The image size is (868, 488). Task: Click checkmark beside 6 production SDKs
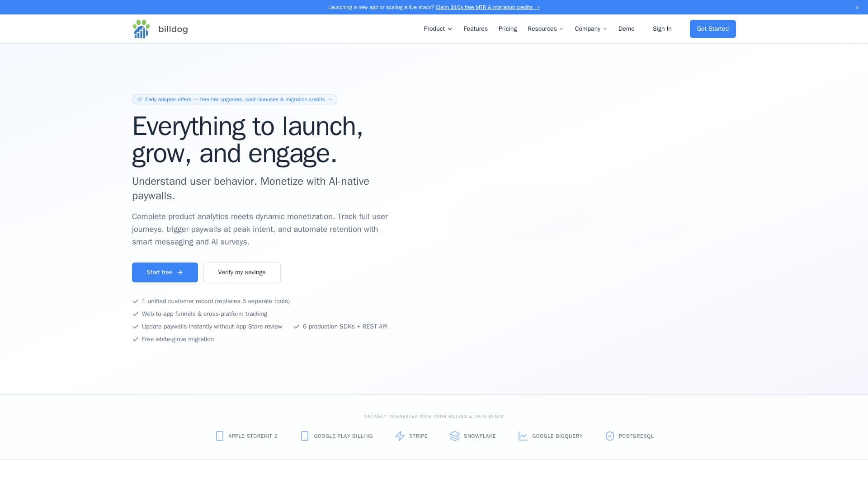pyautogui.click(x=297, y=327)
